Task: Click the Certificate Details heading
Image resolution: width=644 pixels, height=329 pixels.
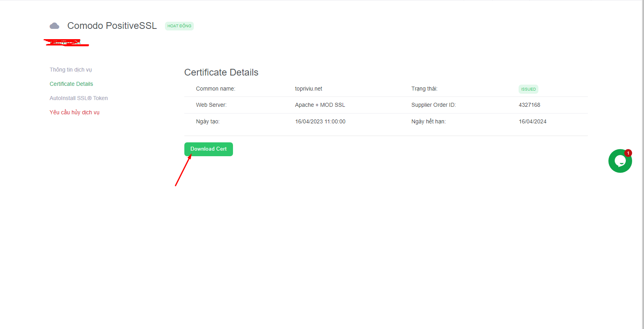Action: click(x=221, y=72)
